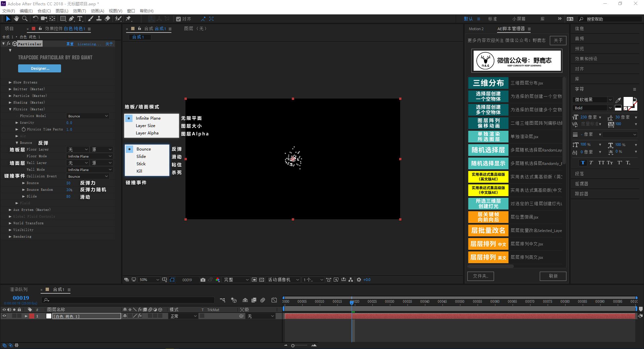644x349 pixels.
Task: Open the 50% magnification dropdown
Action: tap(149, 280)
